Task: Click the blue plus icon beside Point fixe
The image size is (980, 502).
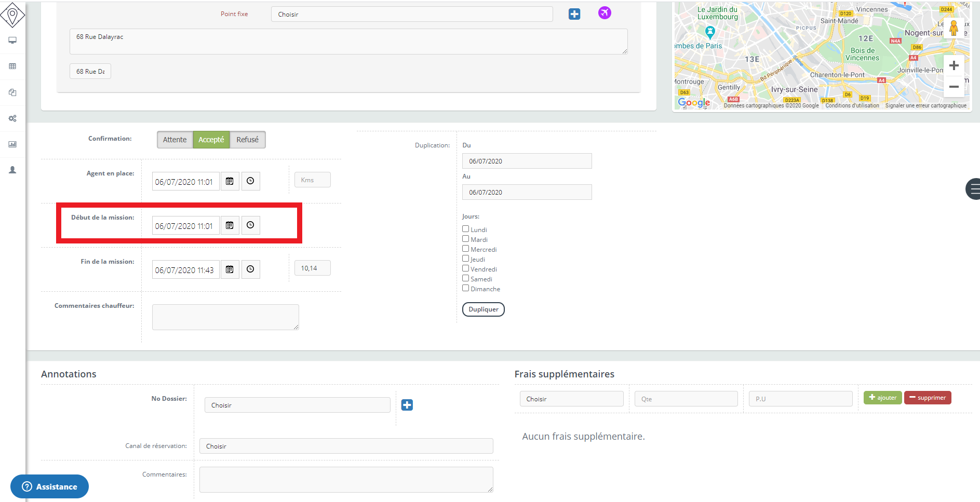Action: point(574,14)
